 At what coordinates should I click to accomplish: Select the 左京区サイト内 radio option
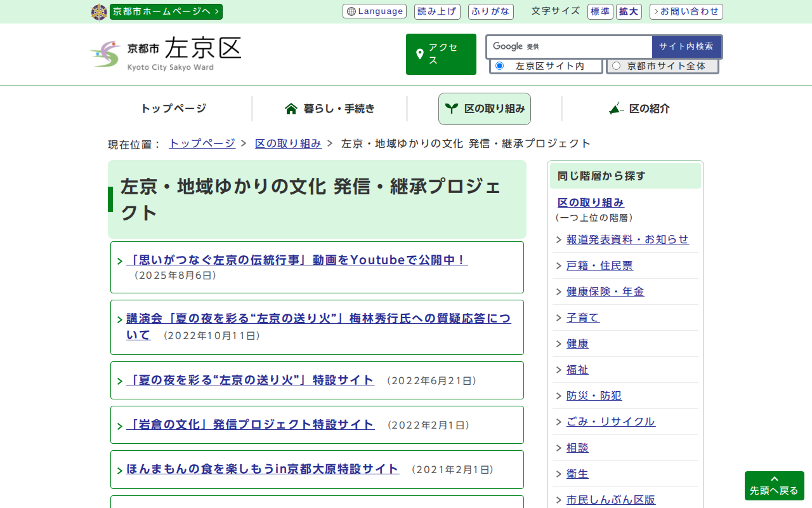tap(499, 66)
